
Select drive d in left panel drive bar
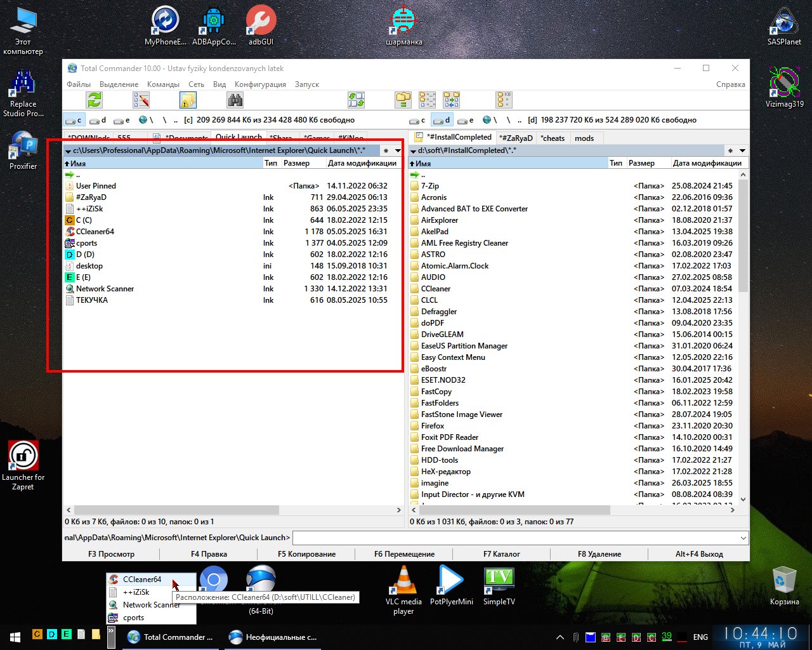click(98, 120)
